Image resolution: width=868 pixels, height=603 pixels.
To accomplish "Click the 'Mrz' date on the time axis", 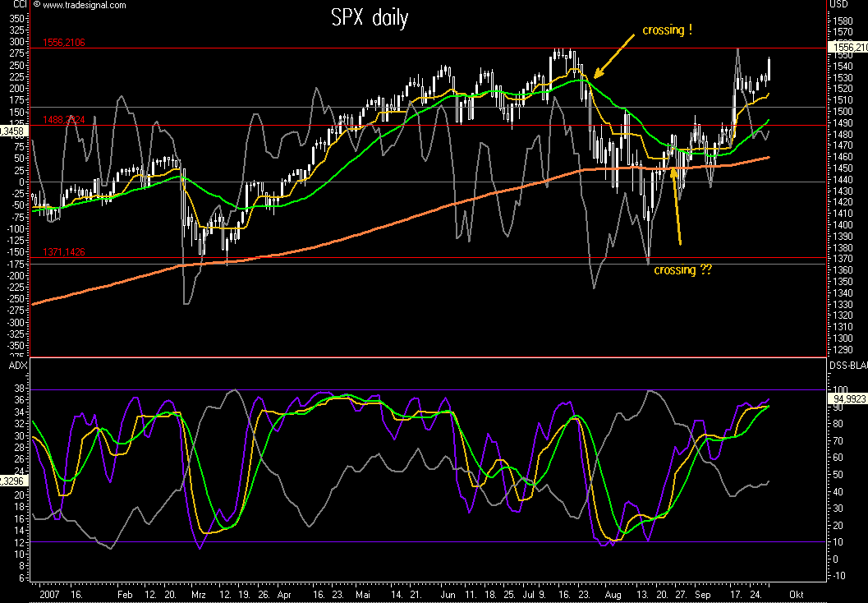I will pyautogui.click(x=198, y=593).
